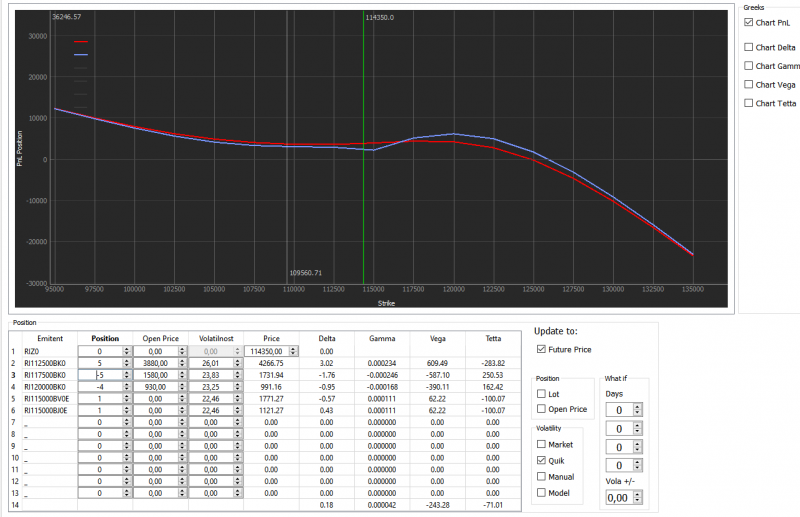
Task: Enable the Chart Delta checkbox
Action: pos(748,47)
